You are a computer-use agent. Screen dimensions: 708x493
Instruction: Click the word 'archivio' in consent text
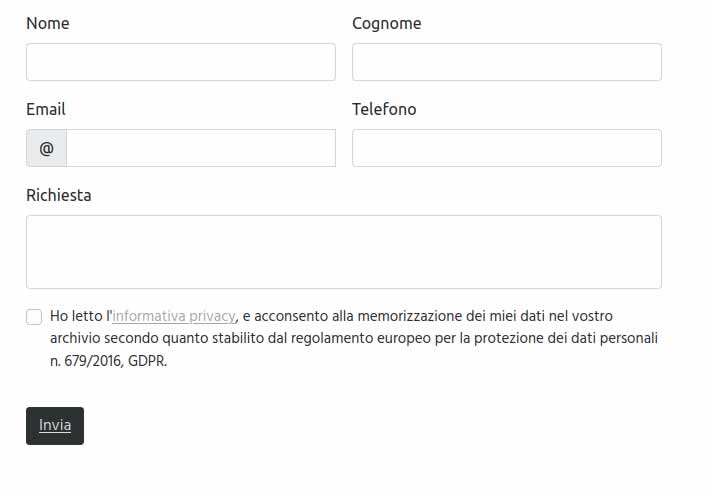[x=77, y=339]
